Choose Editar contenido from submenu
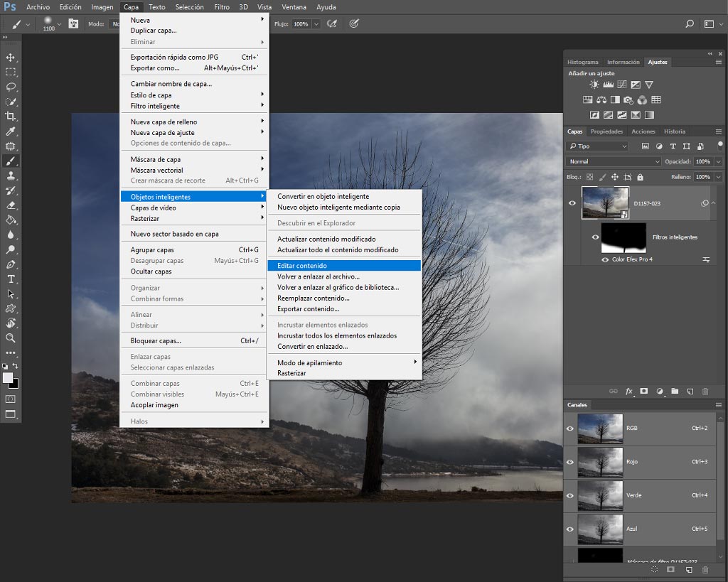This screenshot has width=728, height=582. click(345, 266)
